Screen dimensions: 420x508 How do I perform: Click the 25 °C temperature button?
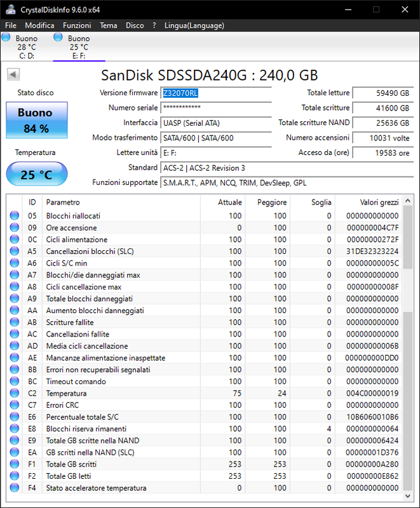click(x=37, y=174)
